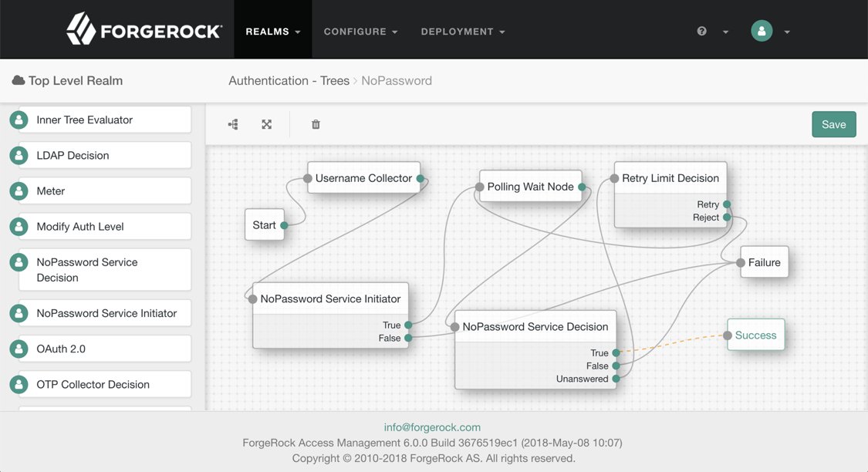Select the Username Collector node
The height and width of the screenshot is (472, 868).
[363, 178]
